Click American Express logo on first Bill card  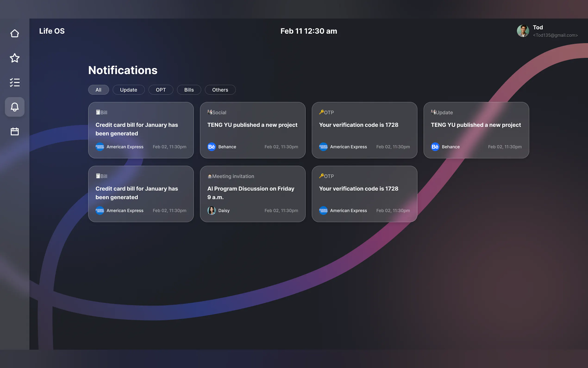pos(100,147)
